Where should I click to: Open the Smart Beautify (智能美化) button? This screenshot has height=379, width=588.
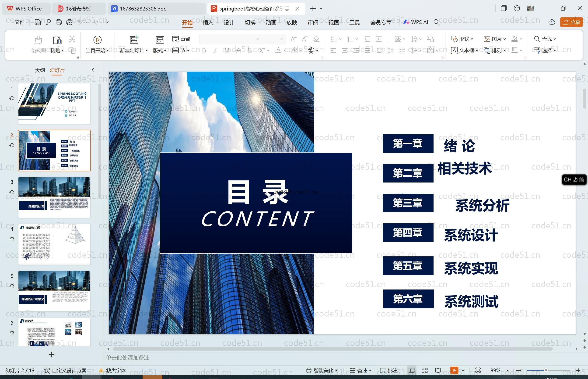coord(322,370)
